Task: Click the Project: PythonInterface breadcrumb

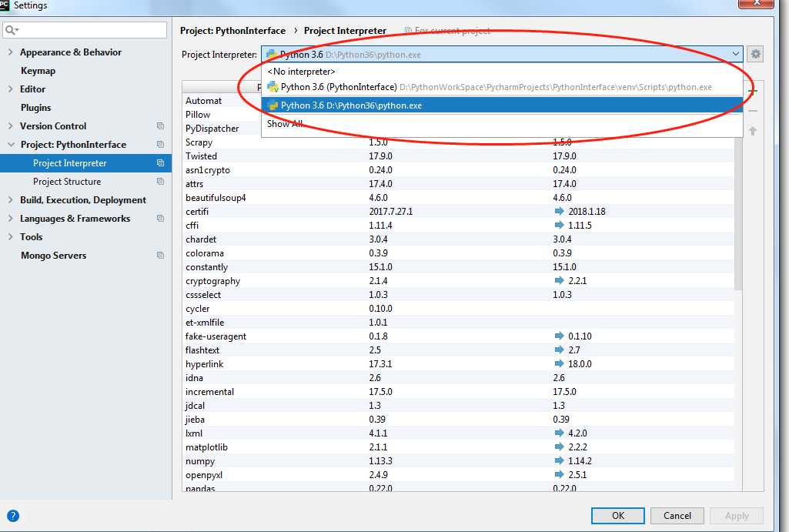Action: point(232,31)
